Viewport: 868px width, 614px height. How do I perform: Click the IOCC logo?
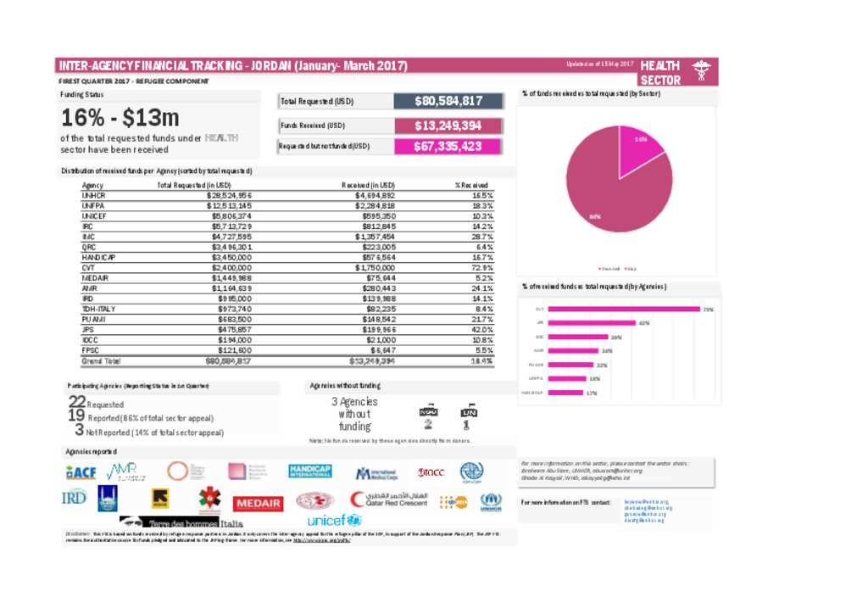click(x=431, y=472)
